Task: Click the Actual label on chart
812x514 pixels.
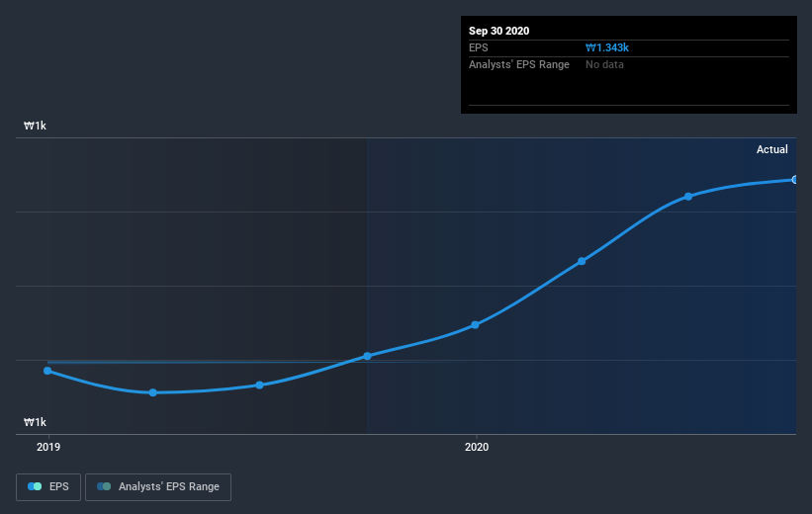Action: [x=771, y=149]
